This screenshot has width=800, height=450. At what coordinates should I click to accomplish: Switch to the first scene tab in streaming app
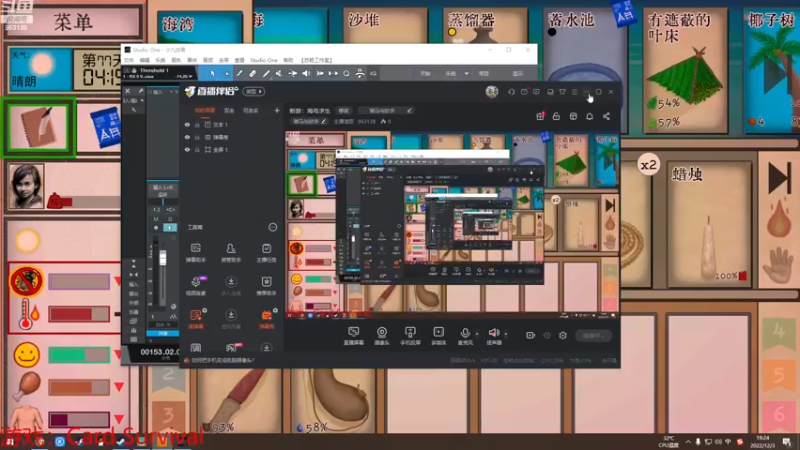pos(205,110)
